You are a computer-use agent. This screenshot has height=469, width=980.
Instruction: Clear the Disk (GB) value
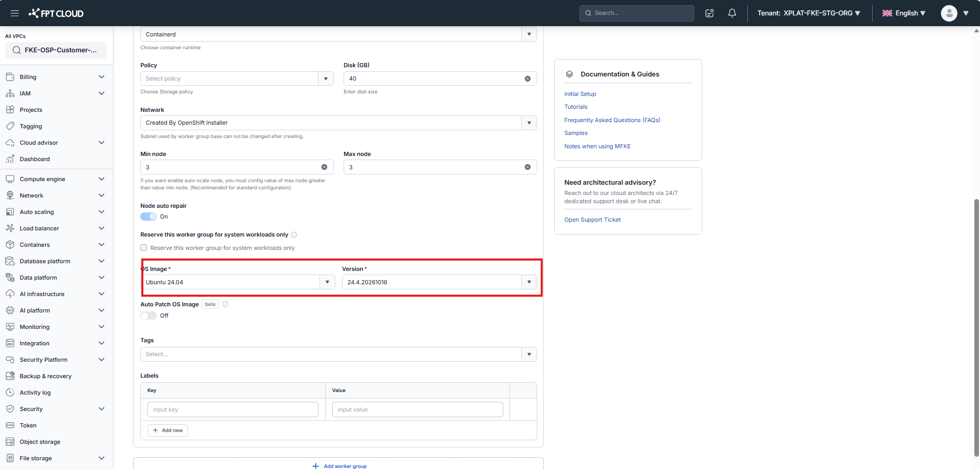[527, 79]
